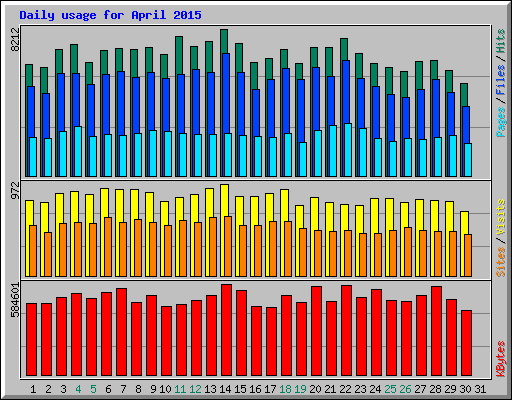Click day 1 on the date axis
Viewport: 512px width, 400px height.
(33, 389)
